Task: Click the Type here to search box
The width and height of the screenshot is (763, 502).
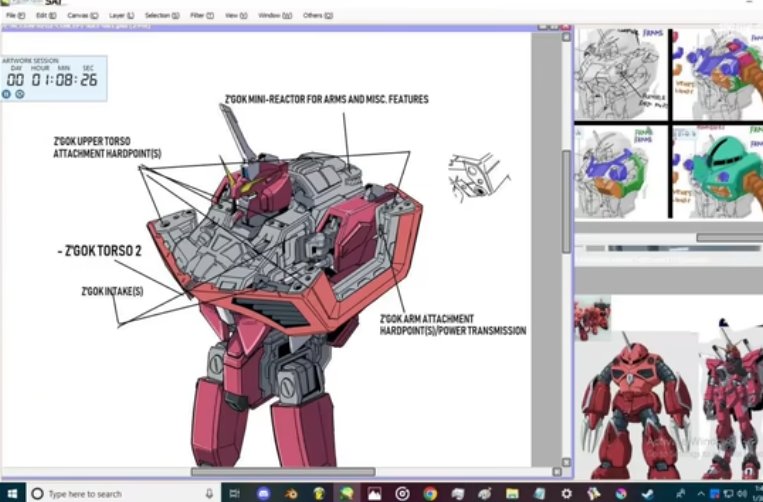Action: (x=124, y=494)
